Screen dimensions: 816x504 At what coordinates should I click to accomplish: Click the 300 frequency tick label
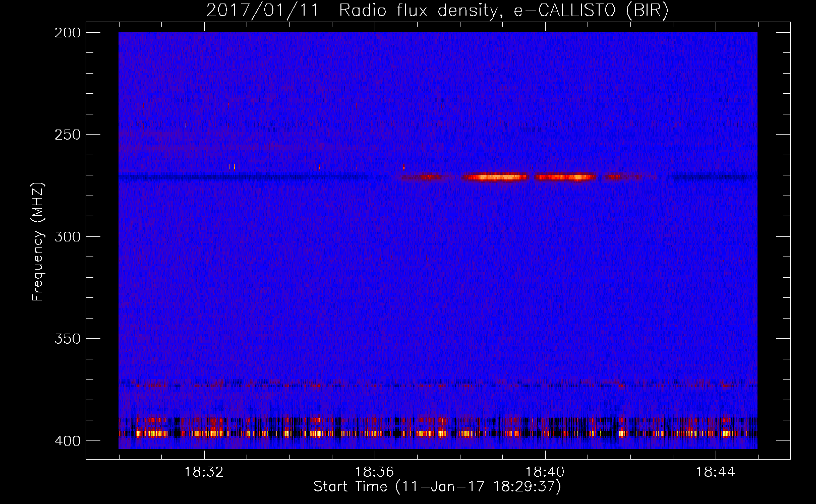pyautogui.click(x=67, y=236)
